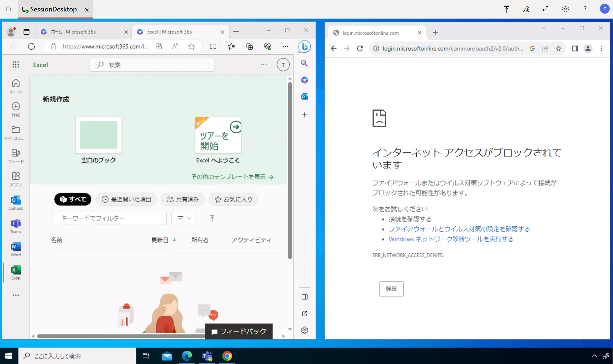Open a new tab in Edge
This screenshot has width=613, height=364.
pyautogui.click(x=236, y=32)
